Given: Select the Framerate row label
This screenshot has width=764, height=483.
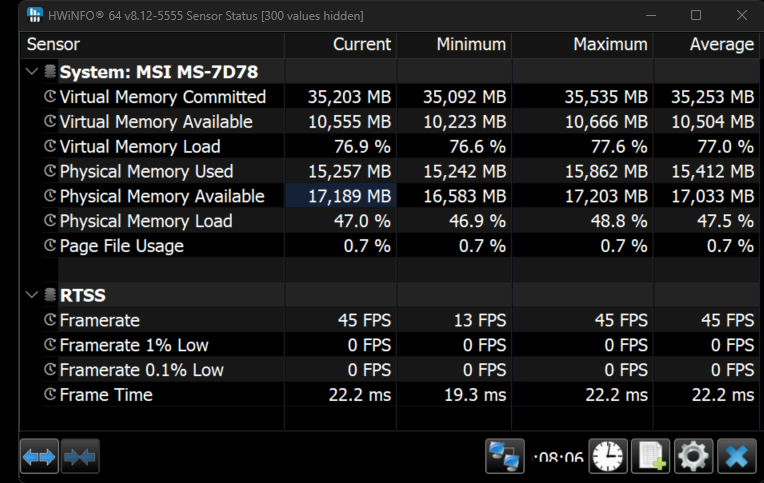Looking at the screenshot, I should pos(99,321).
